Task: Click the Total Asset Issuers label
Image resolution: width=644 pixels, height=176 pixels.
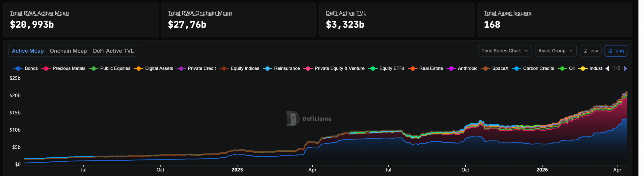Action: click(x=508, y=13)
